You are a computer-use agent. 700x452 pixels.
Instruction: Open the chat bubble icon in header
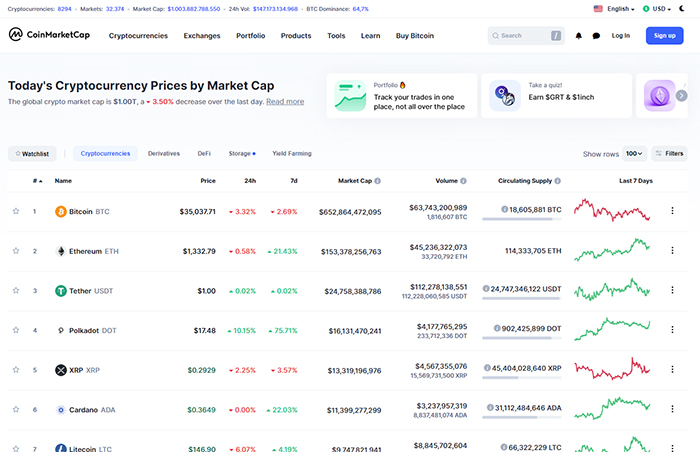point(596,36)
